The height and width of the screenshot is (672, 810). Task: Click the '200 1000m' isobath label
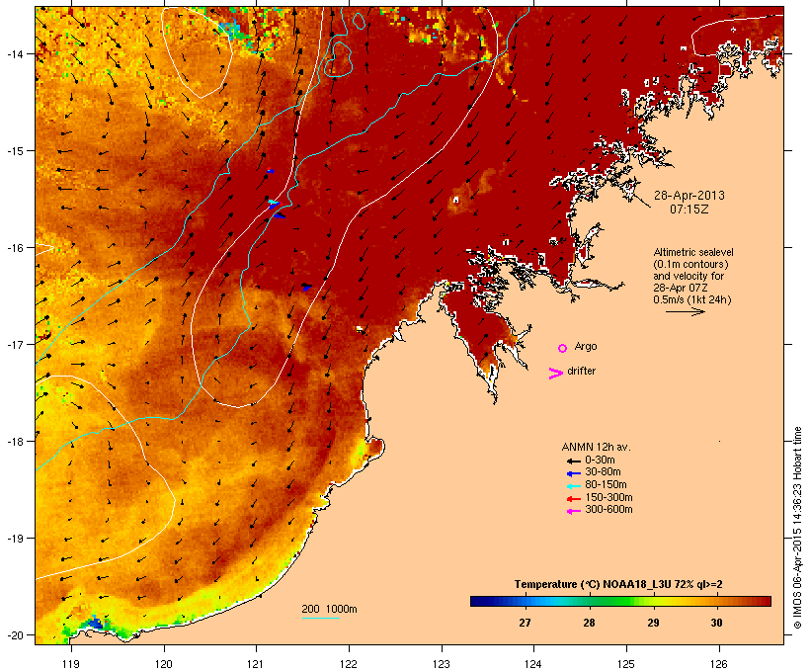pyautogui.click(x=329, y=609)
